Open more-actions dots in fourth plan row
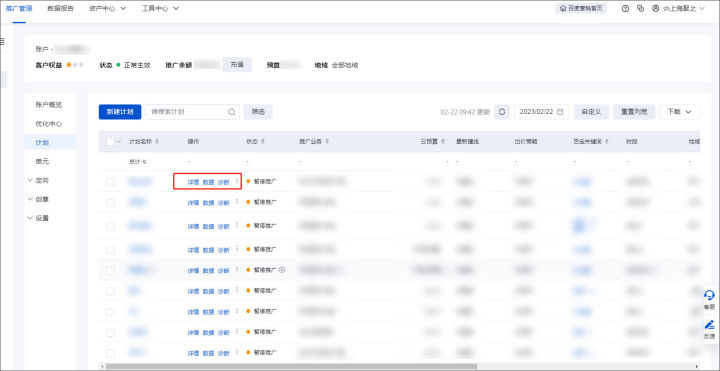Image resolution: width=720 pixels, height=371 pixels. [237, 249]
